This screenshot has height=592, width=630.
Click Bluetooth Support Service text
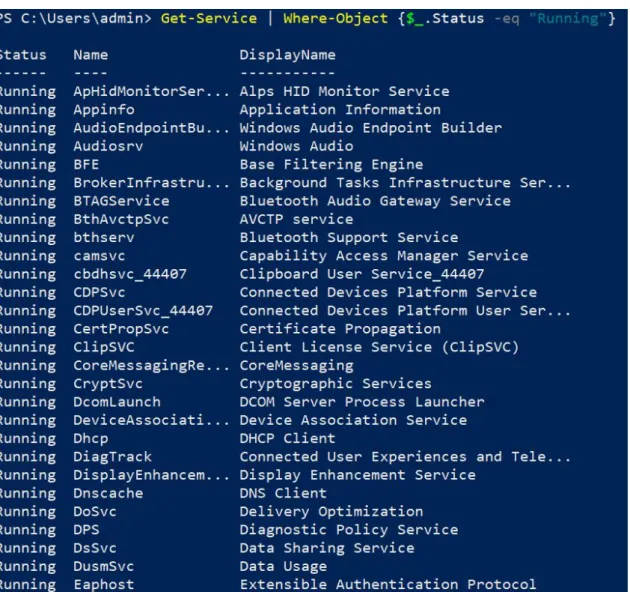coord(349,238)
